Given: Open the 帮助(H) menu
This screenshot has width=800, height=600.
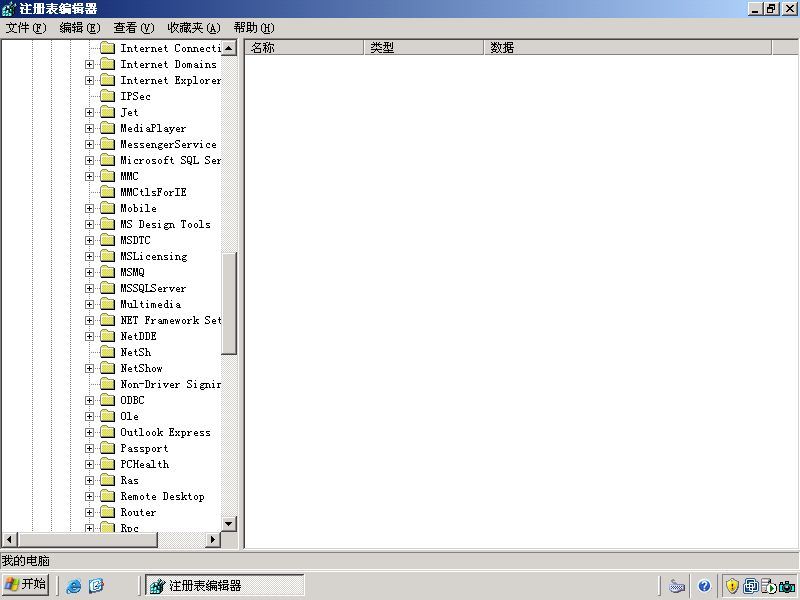Looking at the screenshot, I should [254, 28].
